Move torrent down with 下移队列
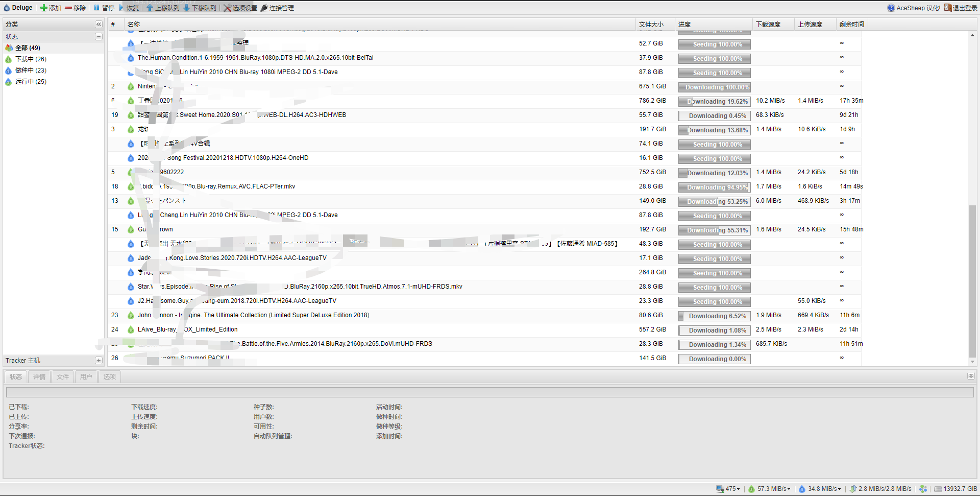 (x=200, y=8)
